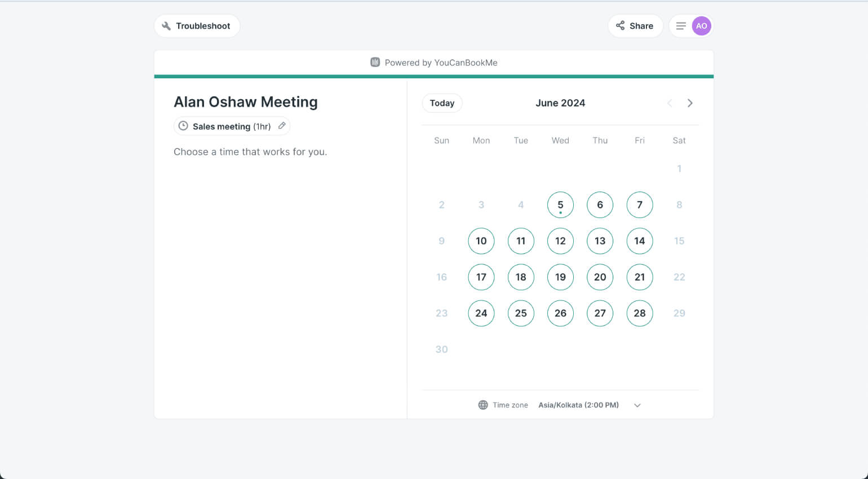Select June 5 on the calendar

(x=560, y=205)
